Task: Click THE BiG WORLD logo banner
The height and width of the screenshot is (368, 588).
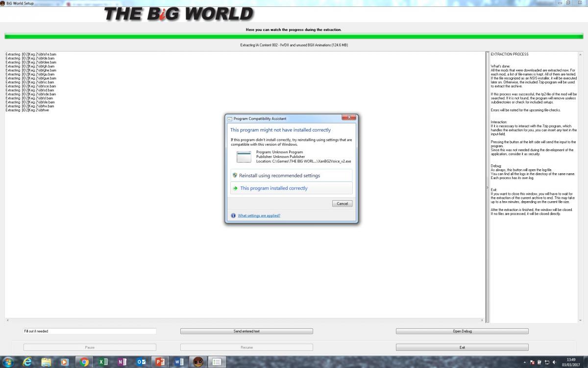Action: 179,14
